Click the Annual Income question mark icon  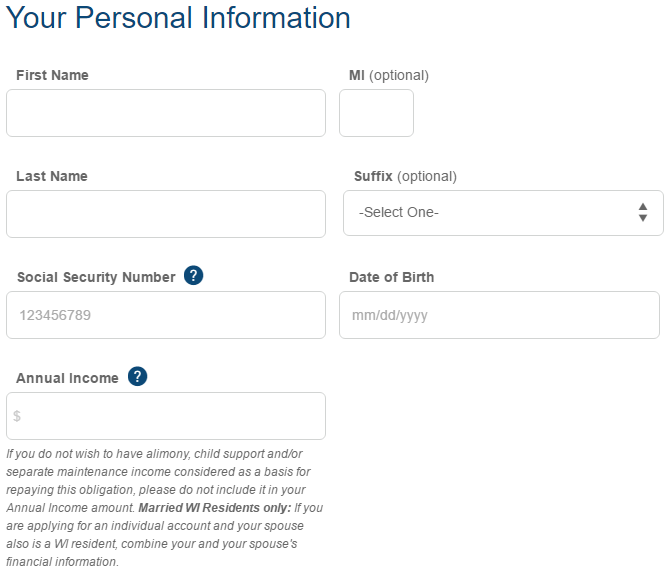[x=137, y=376]
